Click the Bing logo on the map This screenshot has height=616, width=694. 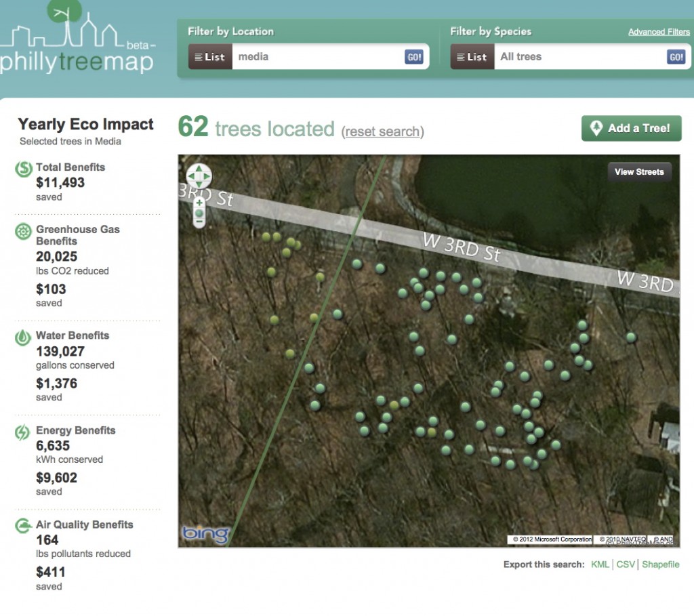(205, 534)
